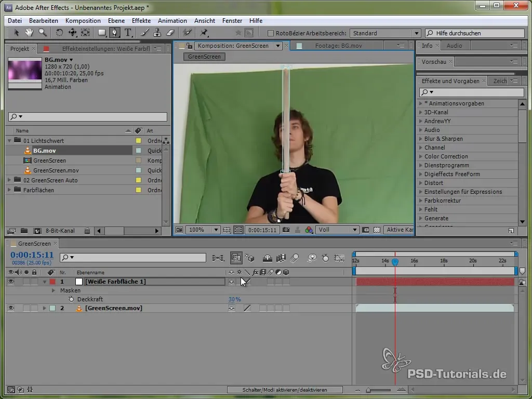Open the Effekte menu
The height and width of the screenshot is (399, 532).
tap(141, 21)
